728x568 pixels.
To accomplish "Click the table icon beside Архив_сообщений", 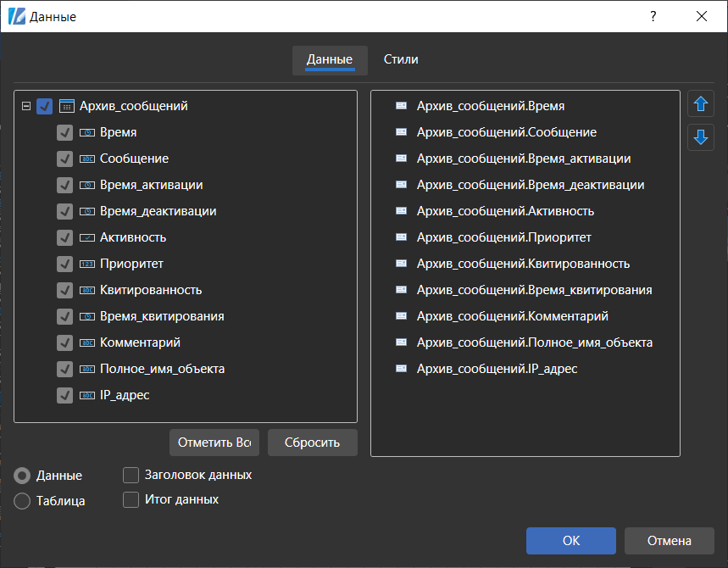I will click(66, 105).
